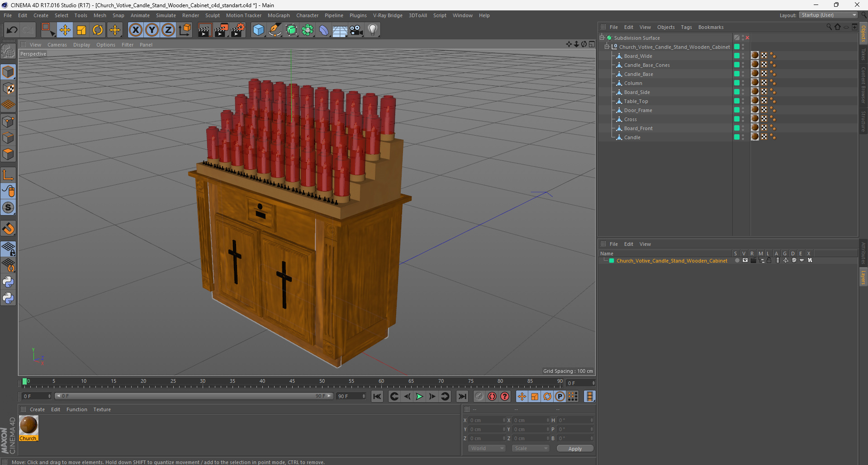Screen dimensions: 868x465
Task: Add a Floor environment object
Action: (340, 30)
